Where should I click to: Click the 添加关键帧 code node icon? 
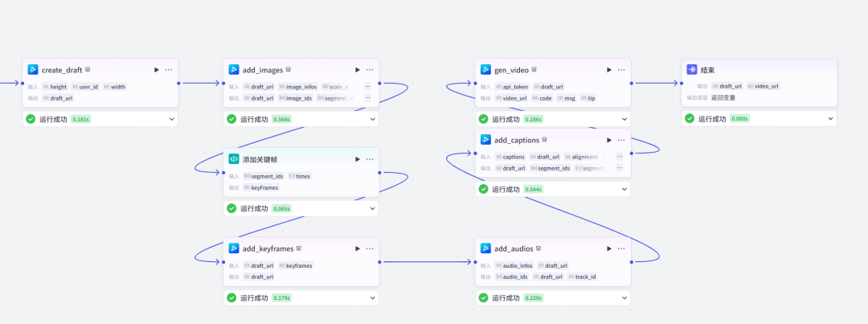point(234,159)
